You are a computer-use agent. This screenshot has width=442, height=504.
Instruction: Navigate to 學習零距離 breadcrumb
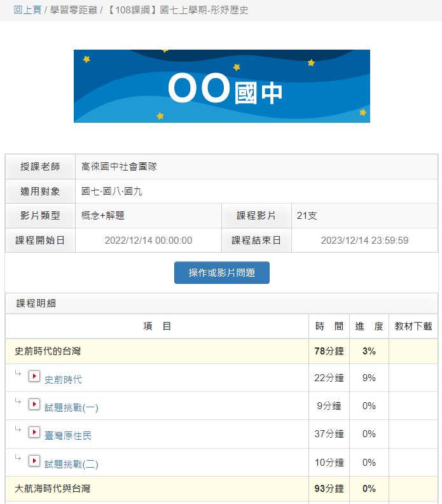(x=74, y=11)
